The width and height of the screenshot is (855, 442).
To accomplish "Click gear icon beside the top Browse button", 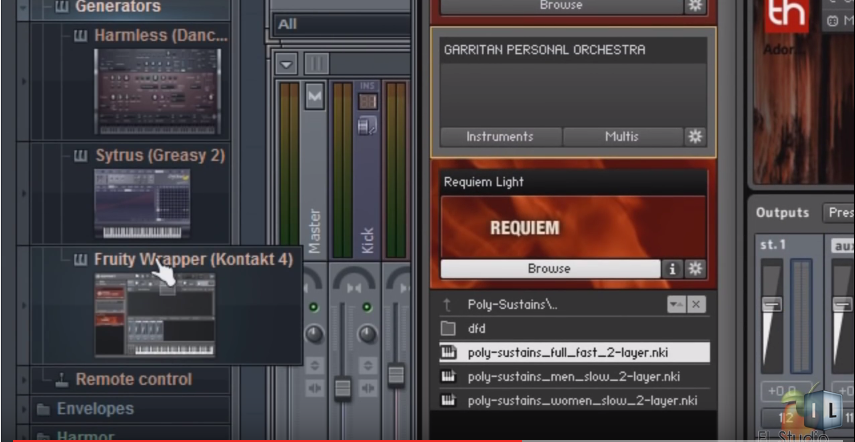I will coord(695,5).
